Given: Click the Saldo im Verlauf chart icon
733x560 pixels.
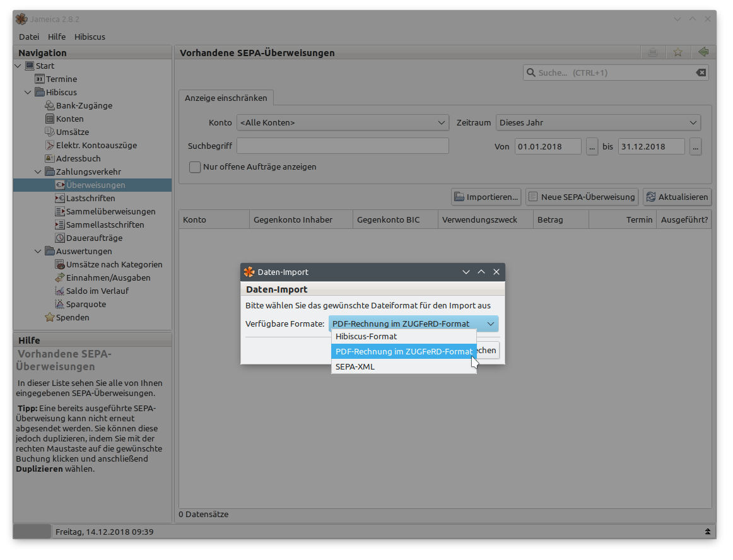Looking at the screenshot, I should 60,291.
